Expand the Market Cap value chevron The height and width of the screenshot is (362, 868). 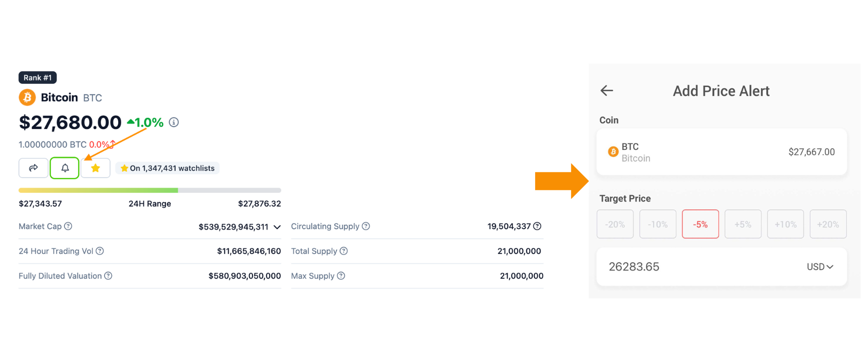(x=277, y=227)
